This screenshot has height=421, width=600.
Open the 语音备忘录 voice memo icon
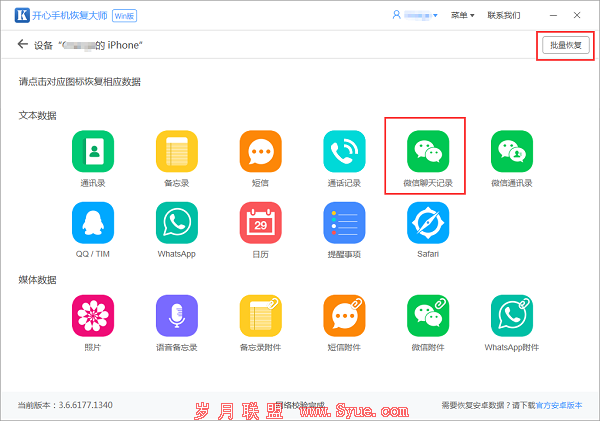tap(177, 316)
